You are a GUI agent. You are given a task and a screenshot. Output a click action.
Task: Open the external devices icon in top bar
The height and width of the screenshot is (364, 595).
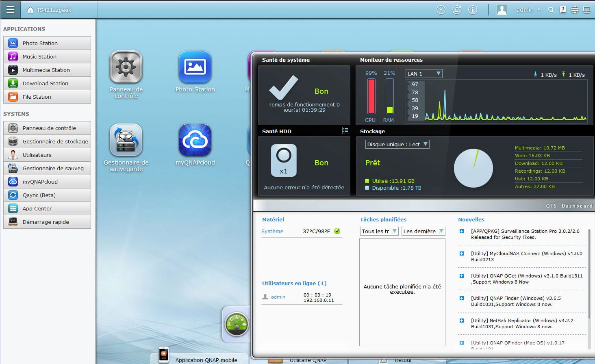click(457, 10)
